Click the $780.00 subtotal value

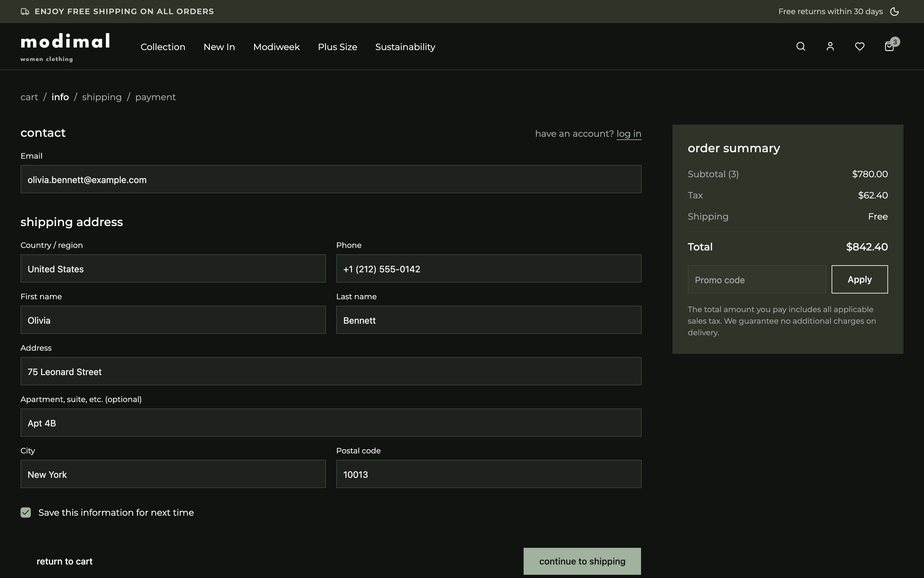(870, 174)
